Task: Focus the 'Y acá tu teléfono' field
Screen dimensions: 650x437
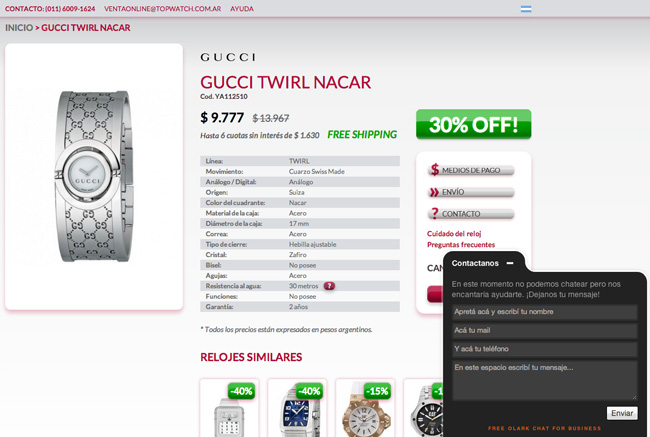Action: pos(545,349)
